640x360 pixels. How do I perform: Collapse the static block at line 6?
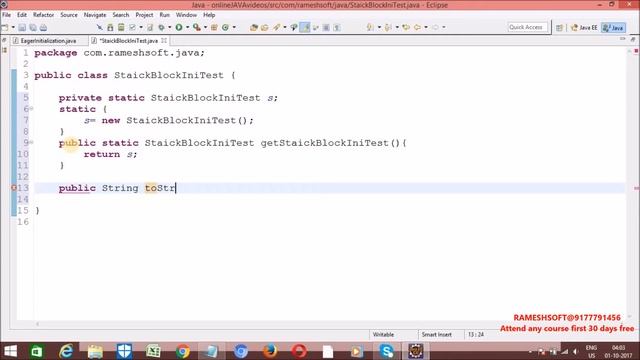point(31,109)
